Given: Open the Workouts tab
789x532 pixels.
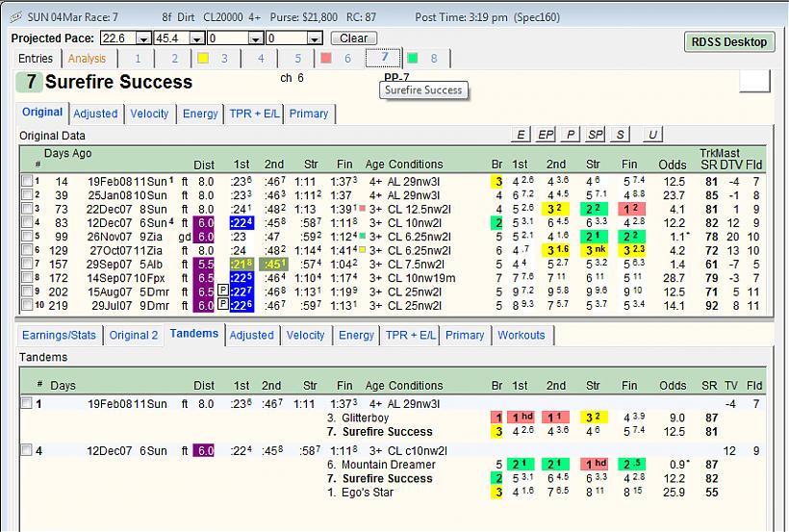Looking at the screenshot, I should click(522, 335).
